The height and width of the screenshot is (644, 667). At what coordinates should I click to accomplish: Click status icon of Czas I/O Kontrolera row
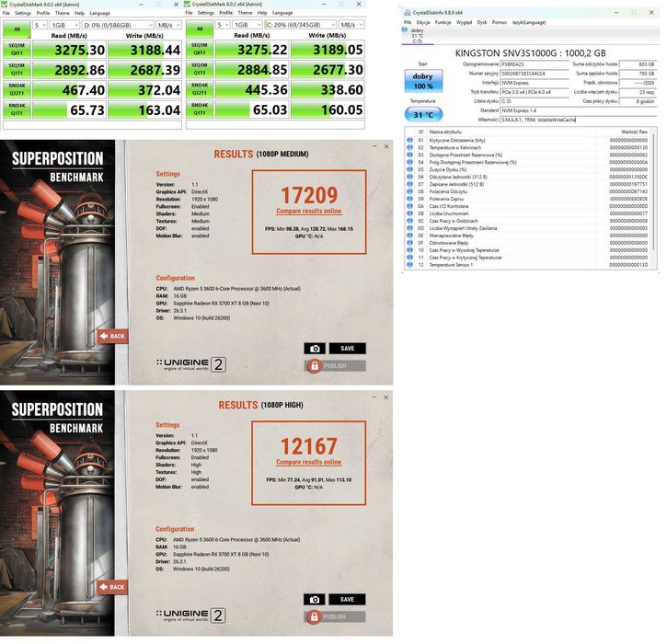coord(409,206)
